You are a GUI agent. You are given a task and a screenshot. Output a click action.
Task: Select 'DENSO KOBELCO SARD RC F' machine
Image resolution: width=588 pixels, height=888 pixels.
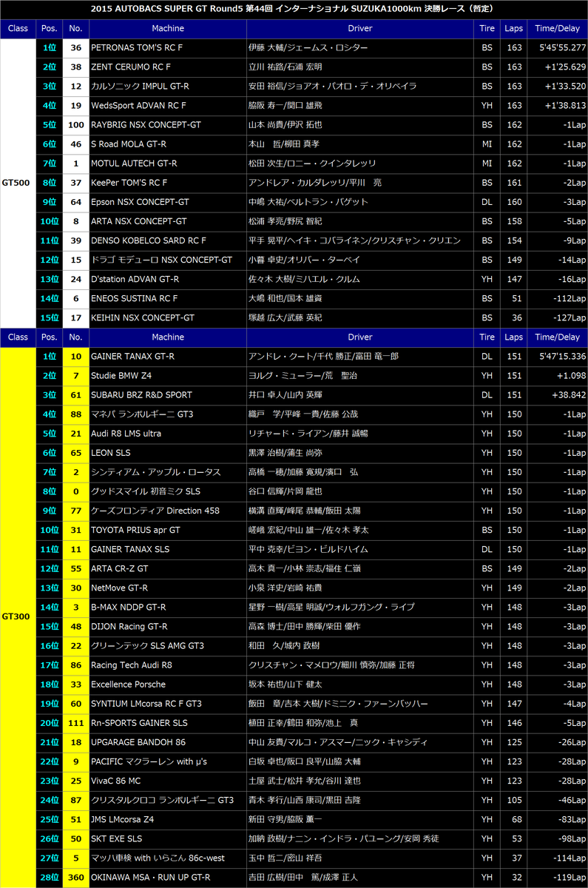click(167, 240)
